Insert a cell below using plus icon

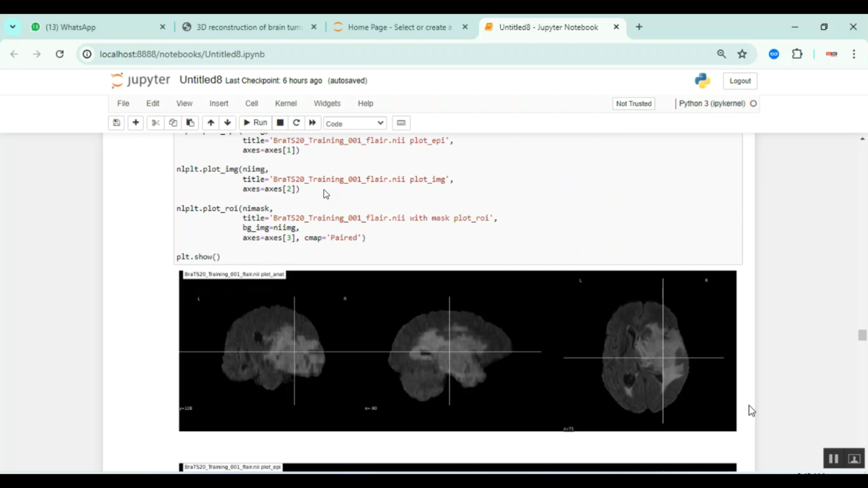coord(135,123)
